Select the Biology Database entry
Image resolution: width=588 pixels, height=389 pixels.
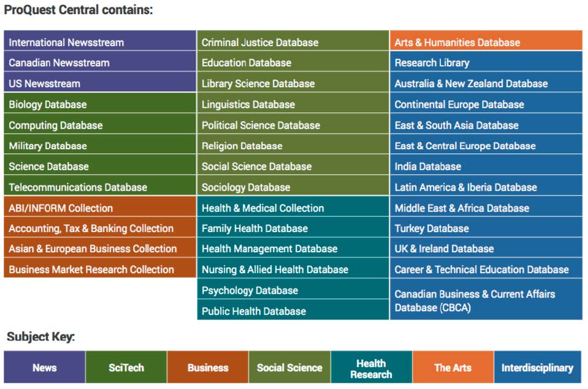click(100, 103)
